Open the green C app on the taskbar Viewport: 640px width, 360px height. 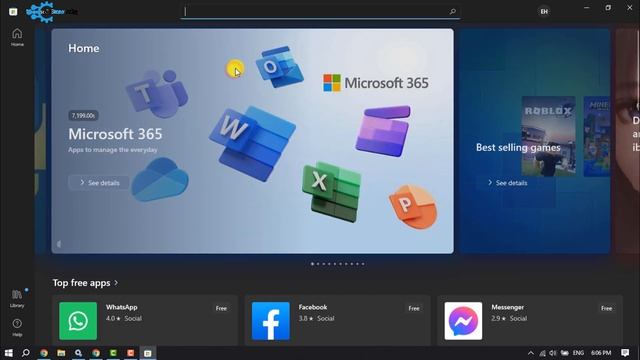click(x=113, y=353)
